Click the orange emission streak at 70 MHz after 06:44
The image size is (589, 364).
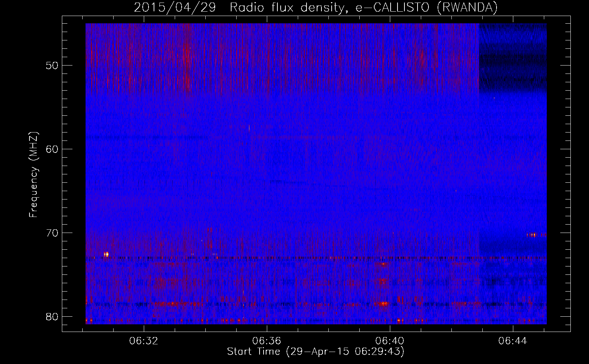tap(537, 235)
